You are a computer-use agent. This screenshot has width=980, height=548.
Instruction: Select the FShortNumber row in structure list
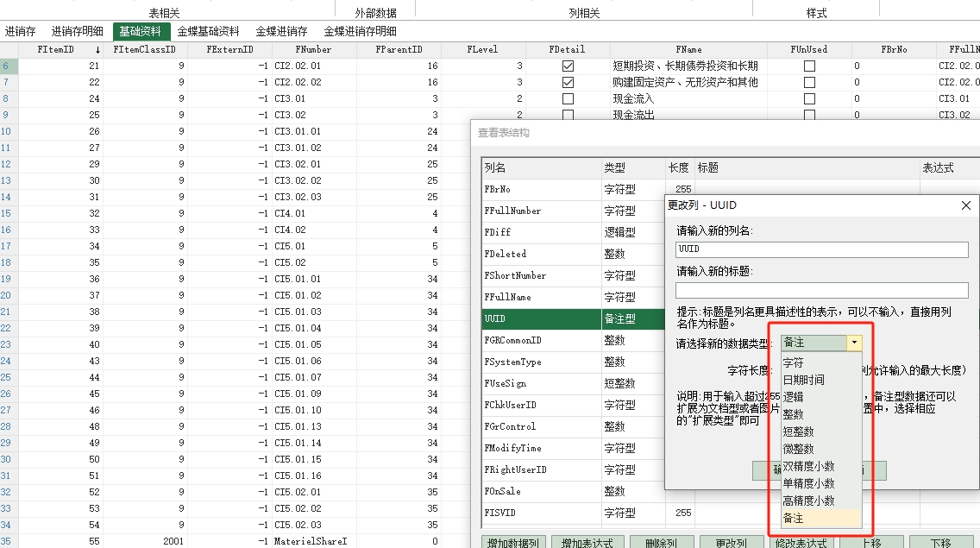(541, 275)
